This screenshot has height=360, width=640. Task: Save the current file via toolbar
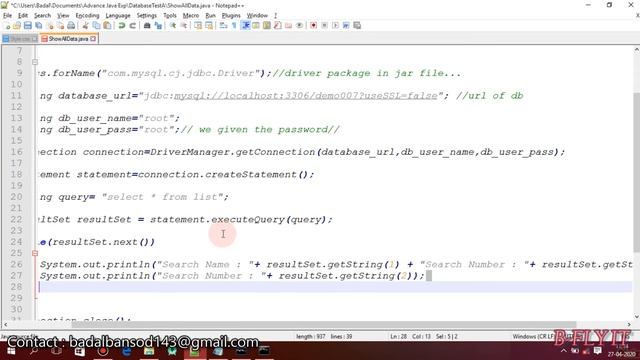pos(28,26)
